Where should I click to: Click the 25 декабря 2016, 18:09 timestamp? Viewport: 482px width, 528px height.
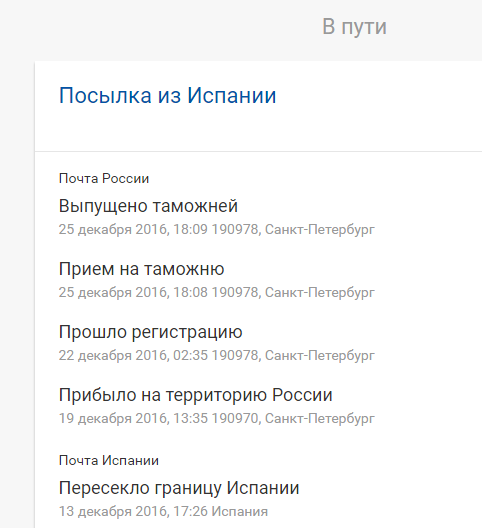tap(133, 230)
